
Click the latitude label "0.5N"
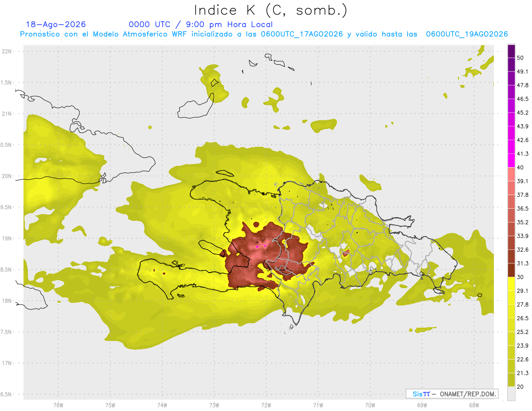coord(6,145)
